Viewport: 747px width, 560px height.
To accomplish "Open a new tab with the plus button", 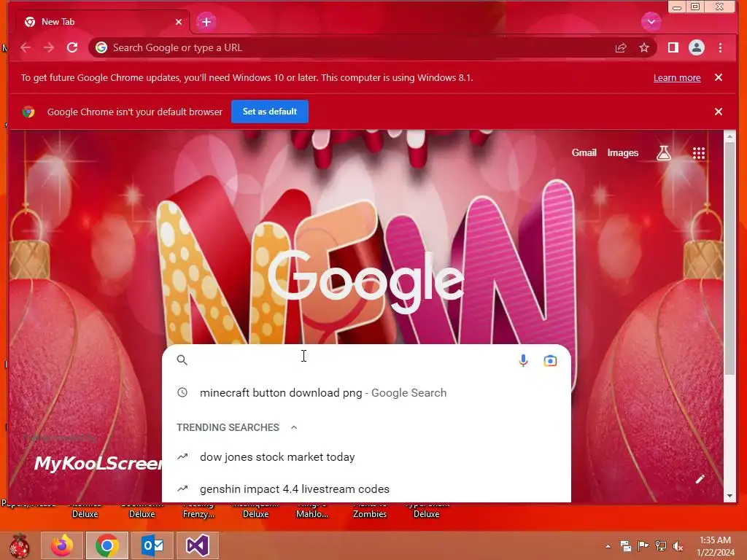I will [x=206, y=22].
